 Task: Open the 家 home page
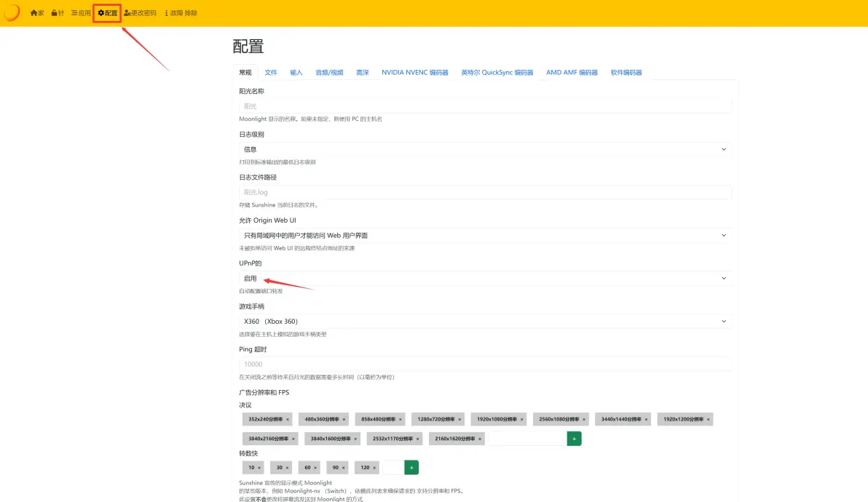pyautogui.click(x=37, y=13)
